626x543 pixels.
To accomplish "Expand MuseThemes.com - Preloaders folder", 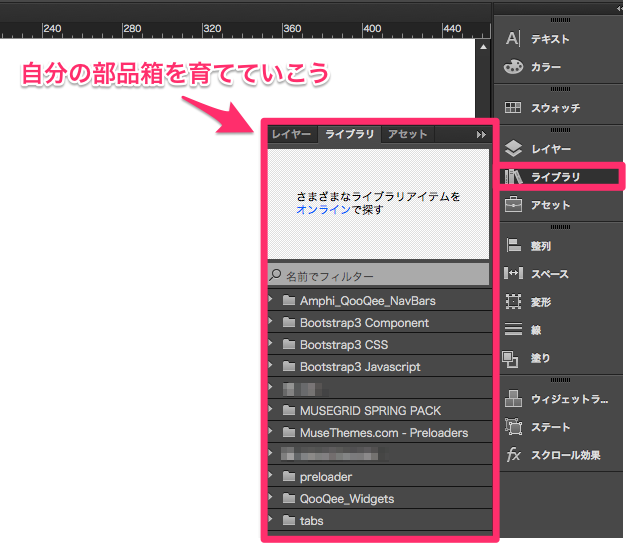I will click(271, 431).
